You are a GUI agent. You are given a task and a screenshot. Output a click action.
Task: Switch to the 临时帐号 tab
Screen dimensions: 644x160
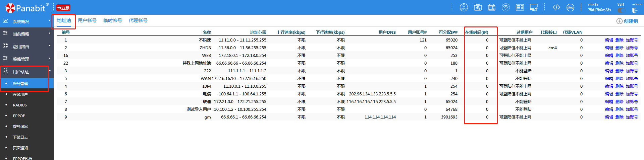click(113, 20)
